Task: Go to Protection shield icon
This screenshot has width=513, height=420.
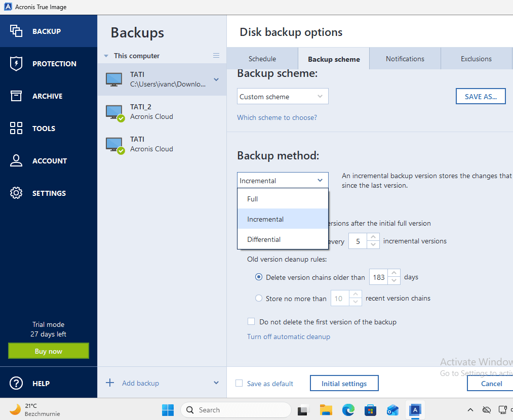Action: (16, 63)
